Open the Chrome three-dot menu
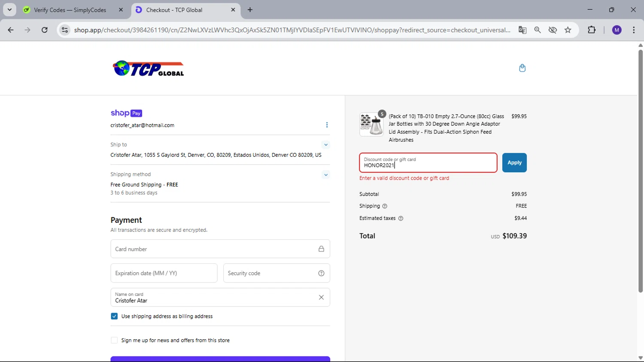 coord(634,30)
